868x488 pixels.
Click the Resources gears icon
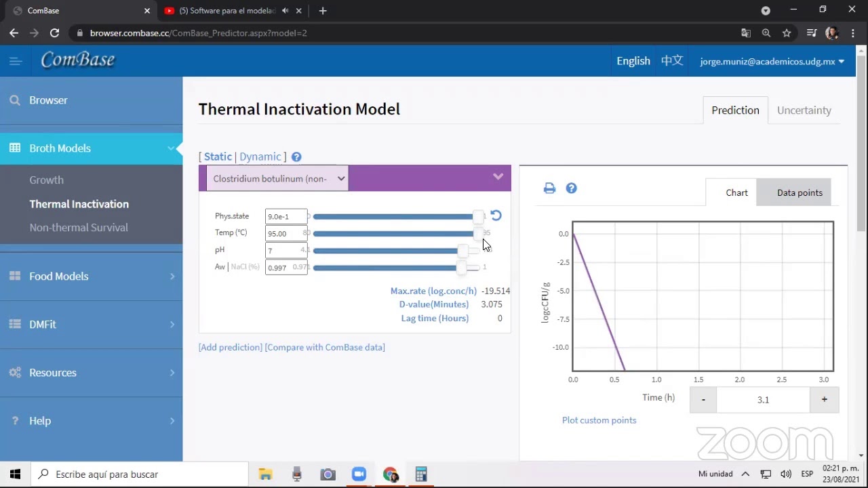point(15,372)
